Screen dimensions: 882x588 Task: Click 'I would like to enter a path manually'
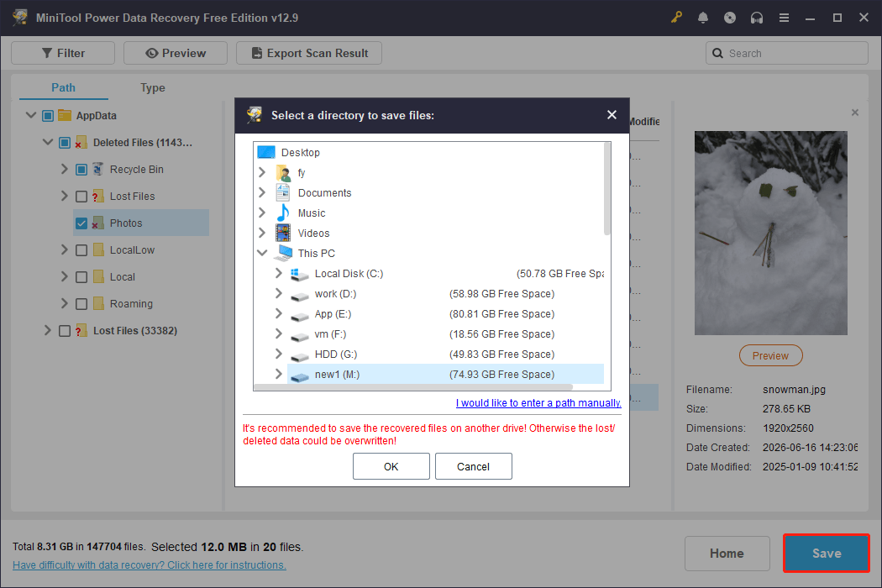[x=538, y=403]
